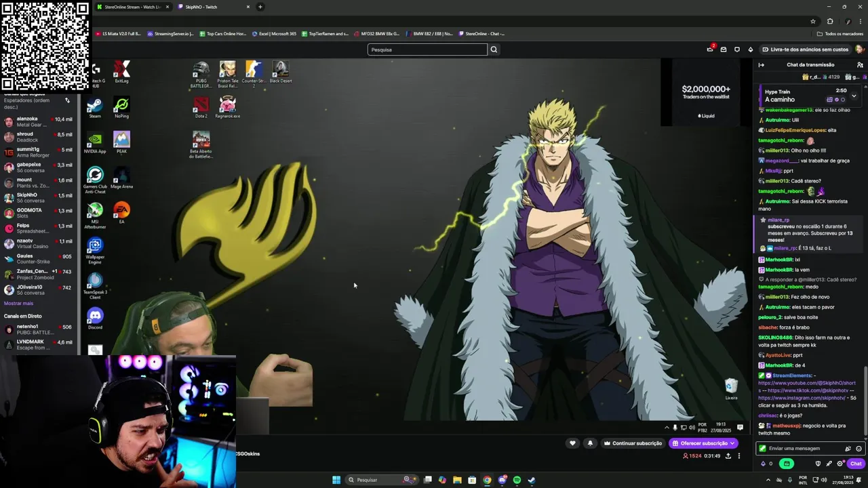Open alanzoka channel in the sidebar
868x488 pixels.
pyautogui.click(x=37, y=121)
